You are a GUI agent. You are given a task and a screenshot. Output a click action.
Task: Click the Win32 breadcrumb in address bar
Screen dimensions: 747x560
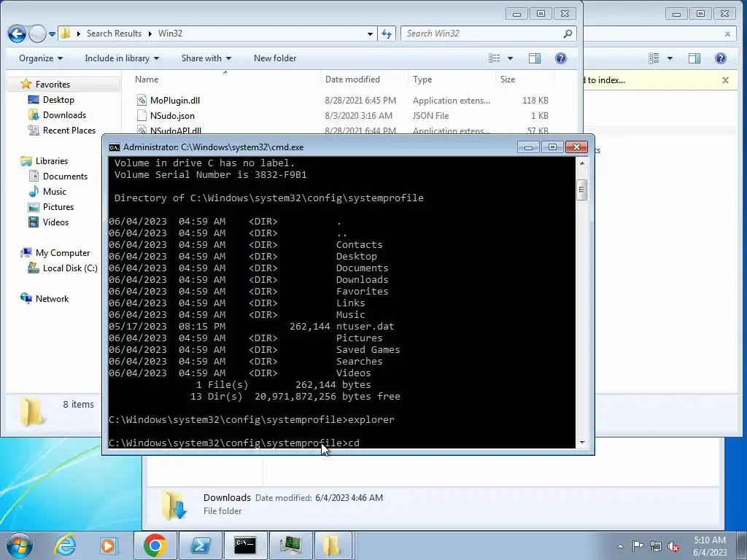click(170, 34)
